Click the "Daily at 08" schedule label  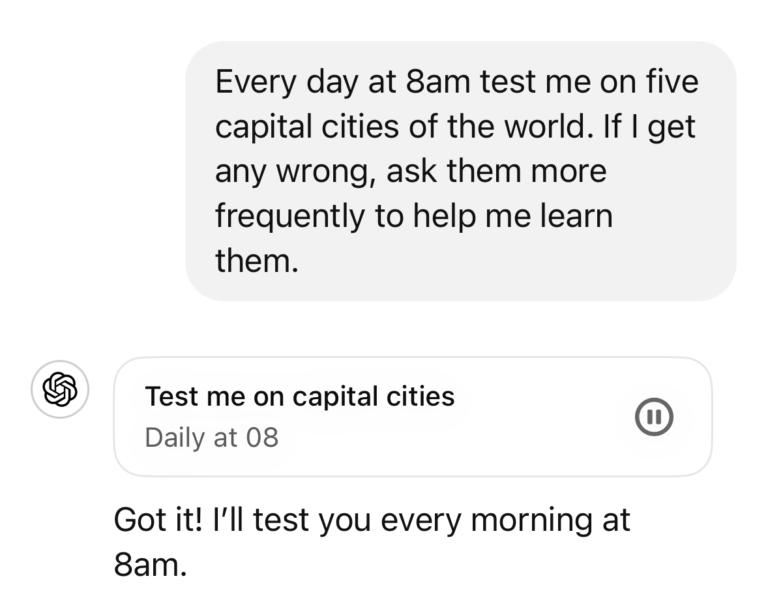[x=211, y=437]
